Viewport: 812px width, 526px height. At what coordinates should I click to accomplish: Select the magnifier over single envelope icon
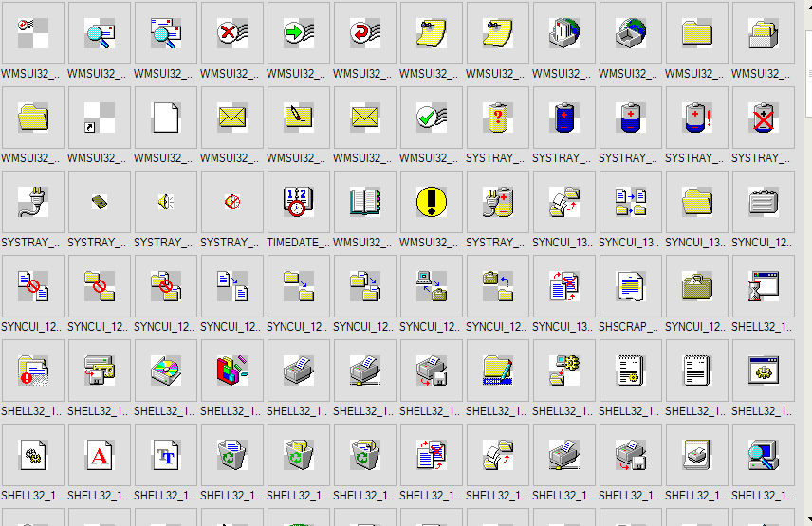(x=100, y=33)
